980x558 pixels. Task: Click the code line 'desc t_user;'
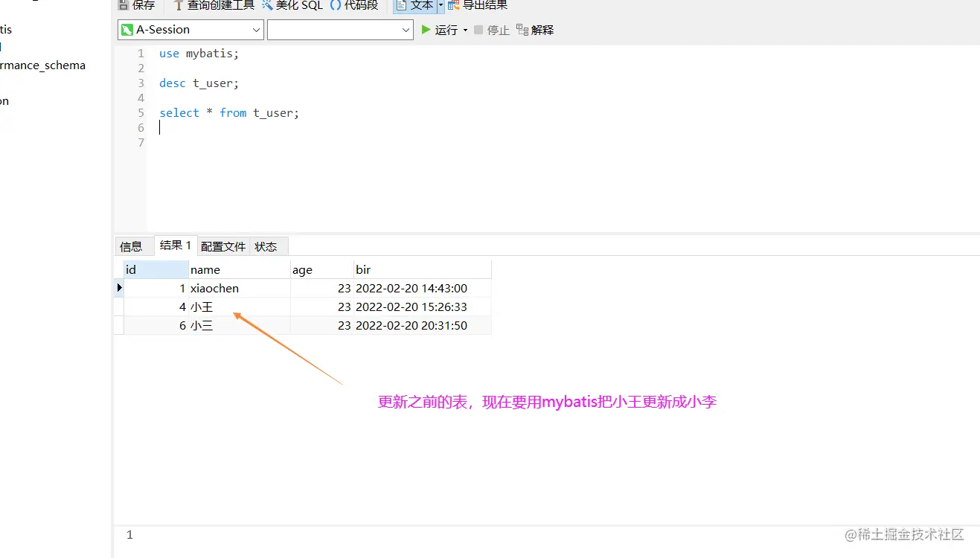(199, 83)
